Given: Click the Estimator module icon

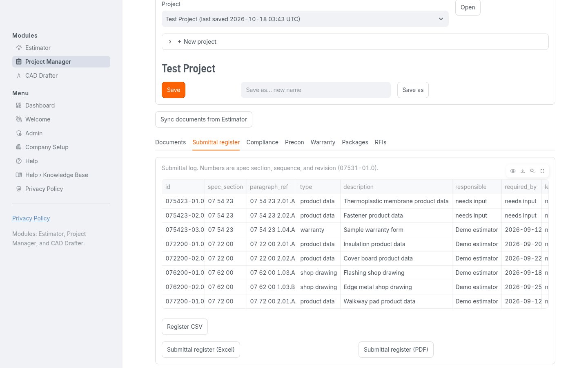Looking at the screenshot, I should point(19,48).
